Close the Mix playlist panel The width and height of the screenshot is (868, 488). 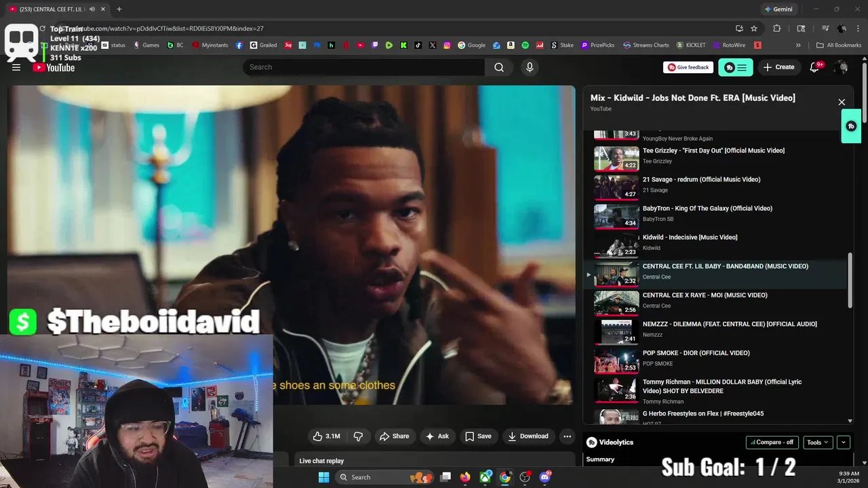[x=842, y=102]
